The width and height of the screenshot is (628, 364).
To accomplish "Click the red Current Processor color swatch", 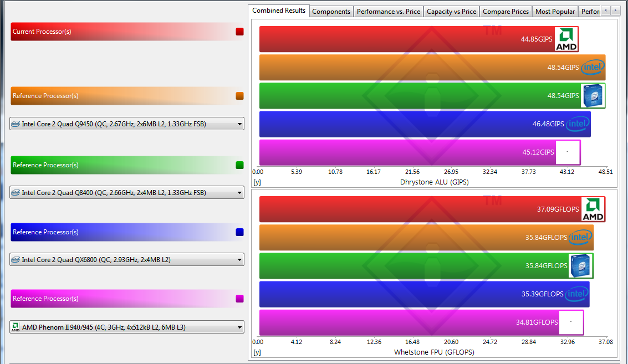I will coord(239,32).
